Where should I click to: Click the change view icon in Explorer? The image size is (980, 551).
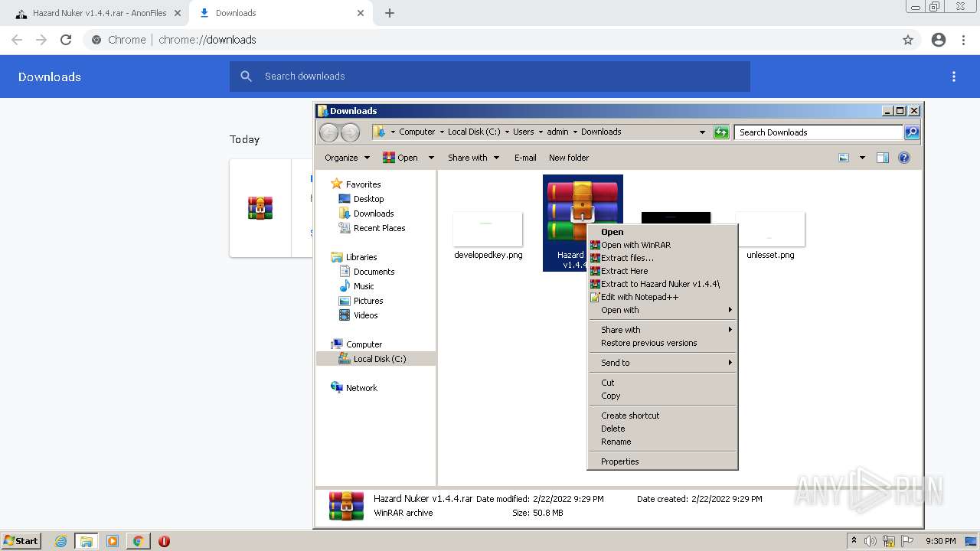(844, 158)
